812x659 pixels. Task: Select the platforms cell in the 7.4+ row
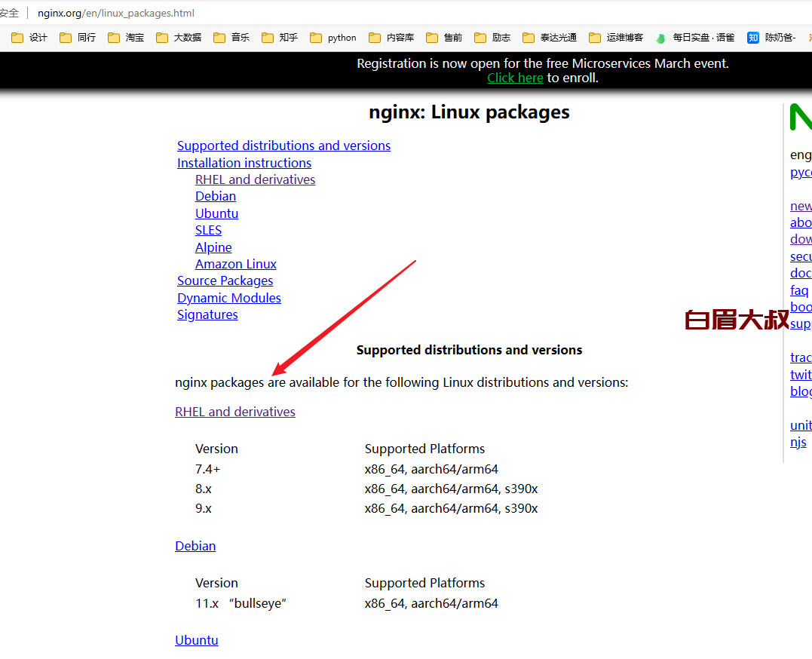(x=431, y=470)
